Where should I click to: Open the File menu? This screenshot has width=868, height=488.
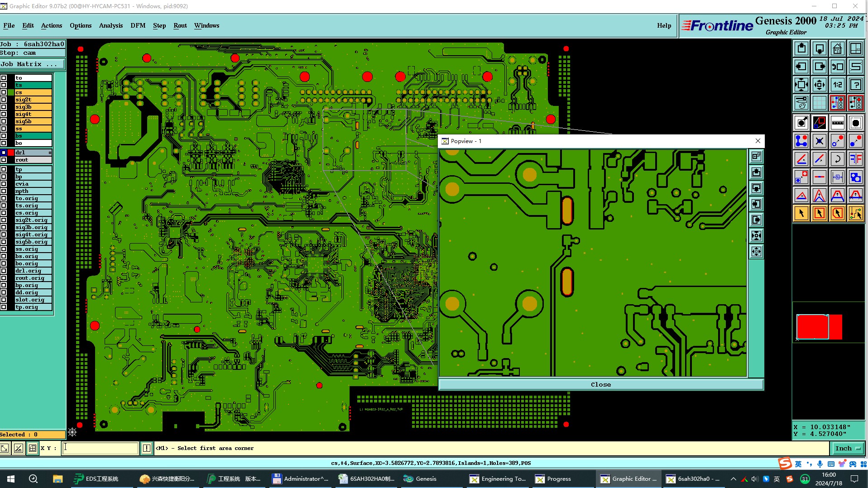[9, 25]
